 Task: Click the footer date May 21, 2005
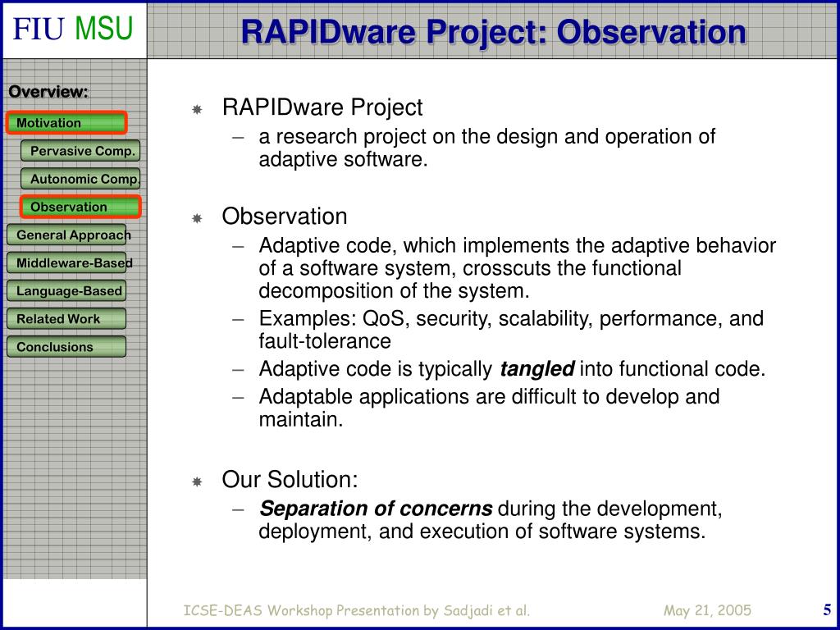pos(707,610)
